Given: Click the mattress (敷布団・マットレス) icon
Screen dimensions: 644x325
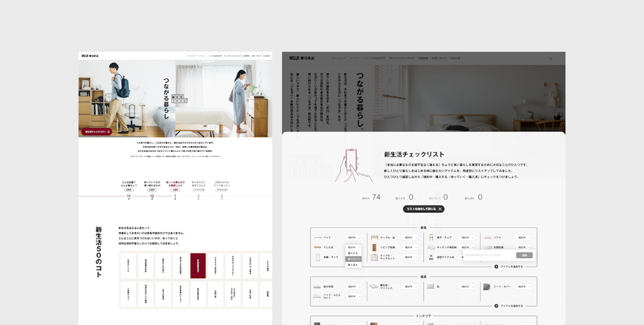Looking at the screenshot, I should tap(374, 286).
